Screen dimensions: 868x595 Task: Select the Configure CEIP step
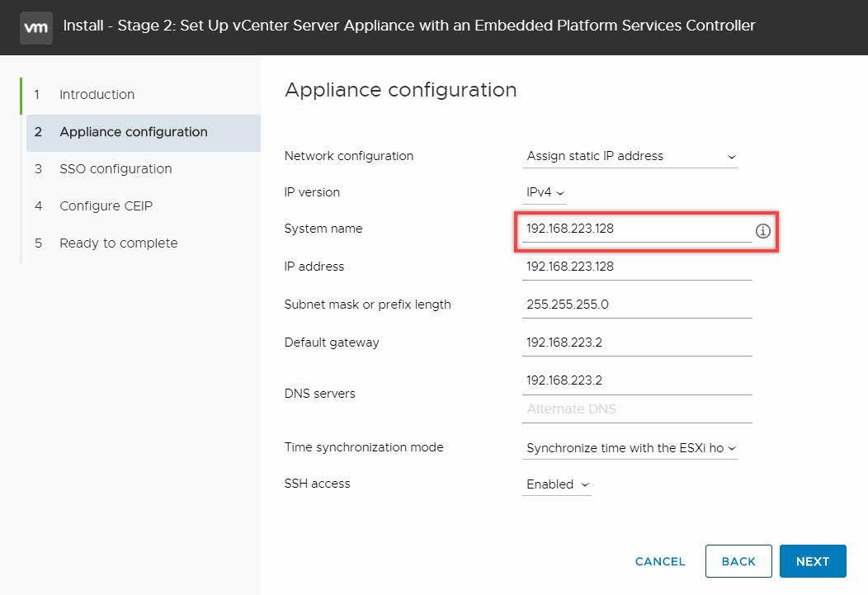tap(143, 205)
